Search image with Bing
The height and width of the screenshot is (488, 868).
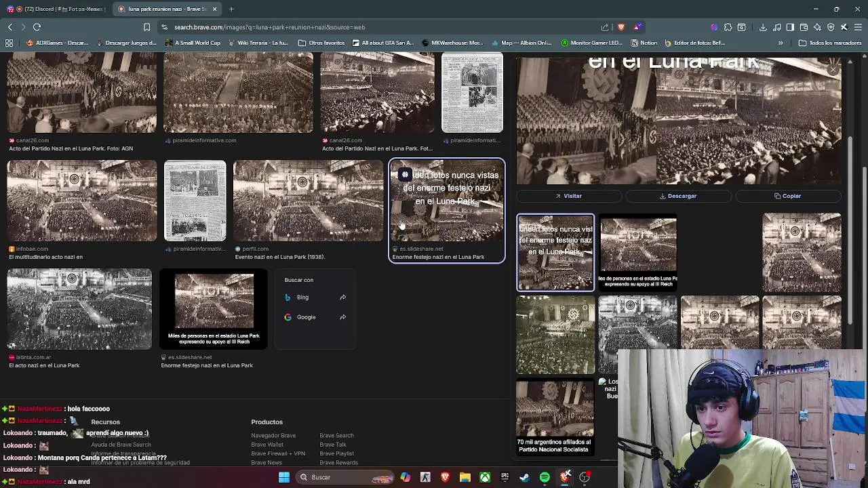[x=315, y=297]
